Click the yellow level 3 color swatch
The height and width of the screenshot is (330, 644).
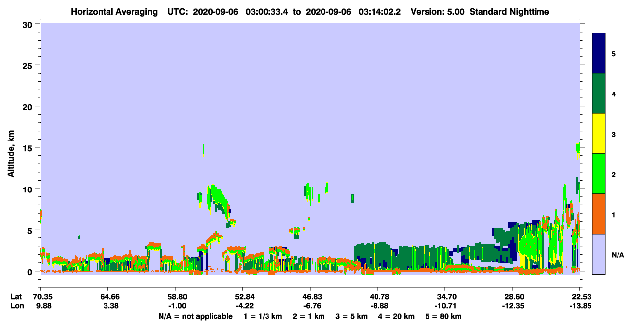(599, 134)
